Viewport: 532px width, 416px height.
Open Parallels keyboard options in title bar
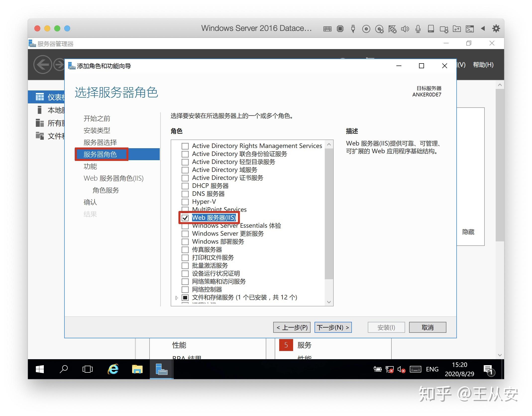pos(327,29)
